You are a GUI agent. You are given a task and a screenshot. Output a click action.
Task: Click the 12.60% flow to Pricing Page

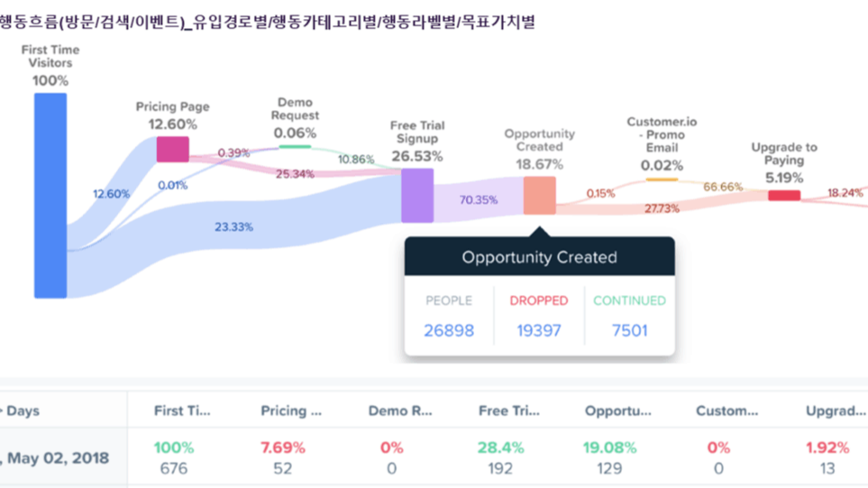click(111, 193)
